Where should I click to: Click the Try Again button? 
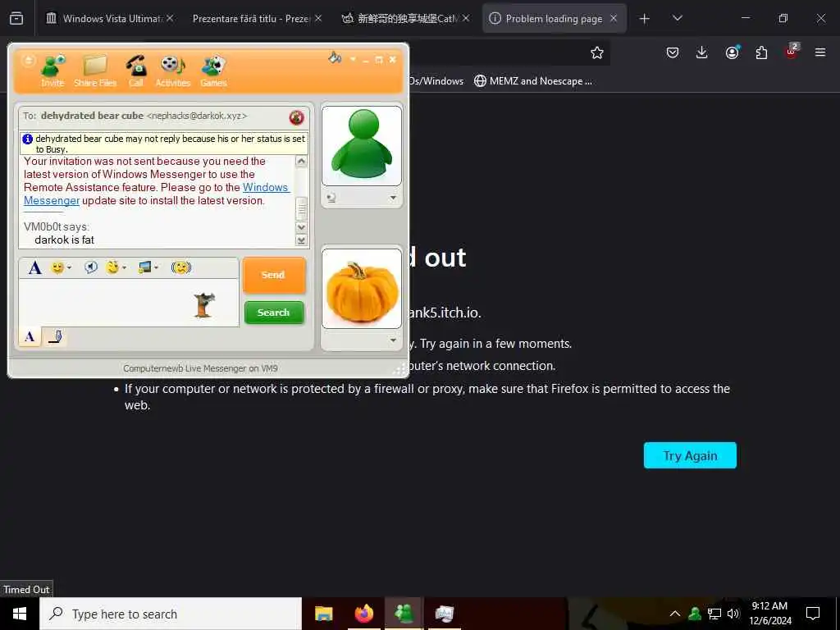click(x=690, y=455)
